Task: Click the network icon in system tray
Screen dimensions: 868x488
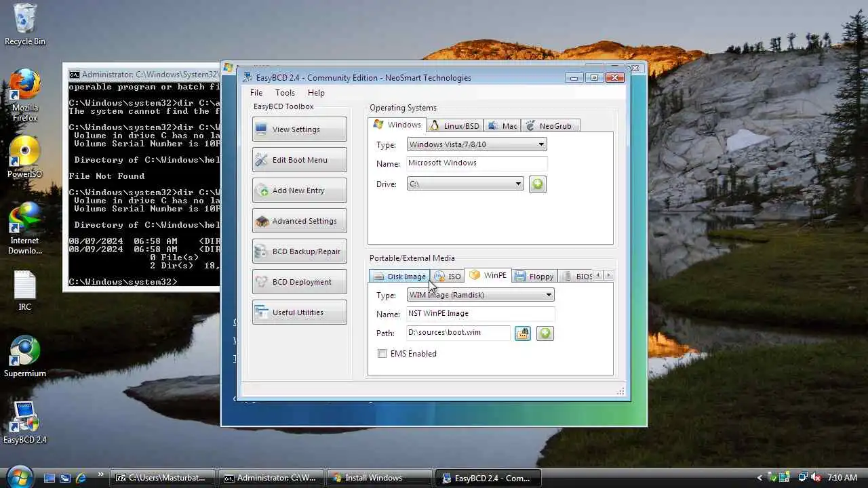Action: 803,478
